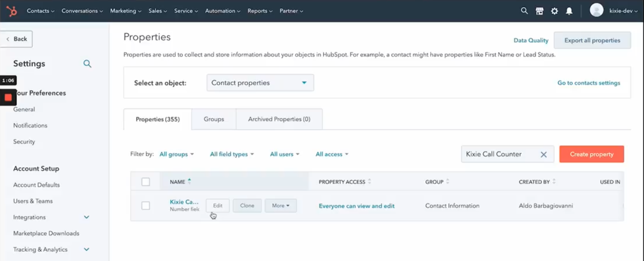Click Export all properties button
The width and height of the screenshot is (644, 261).
[x=592, y=41]
